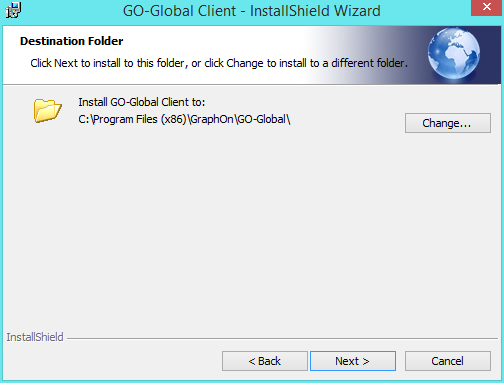The image size is (504, 383).
Task: Click the GO-Global Client window title text
Action: (252, 11)
